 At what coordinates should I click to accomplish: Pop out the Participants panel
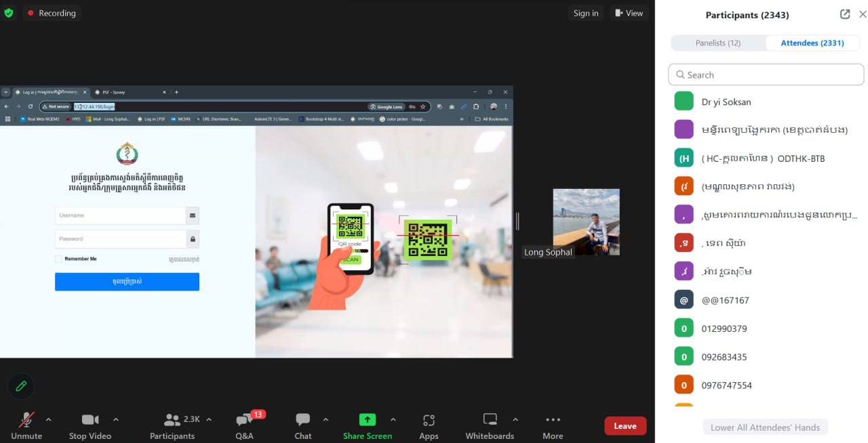click(x=845, y=14)
